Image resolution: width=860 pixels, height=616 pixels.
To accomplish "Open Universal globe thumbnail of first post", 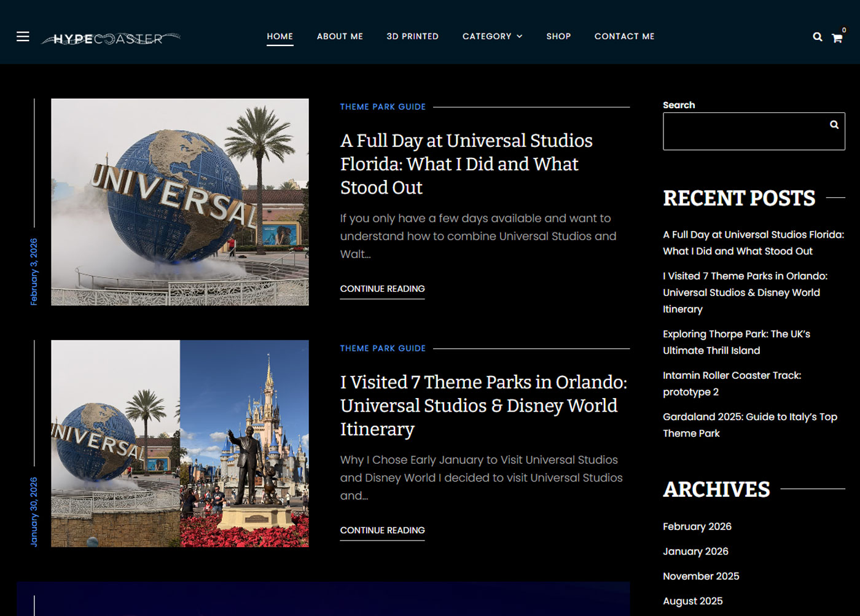I will [180, 202].
